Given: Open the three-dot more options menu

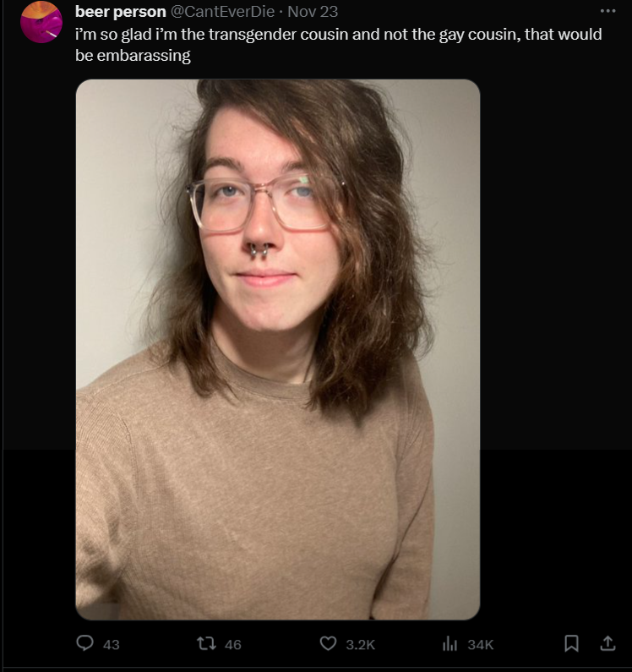Looking at the screenshot, I should click(607, 11).
